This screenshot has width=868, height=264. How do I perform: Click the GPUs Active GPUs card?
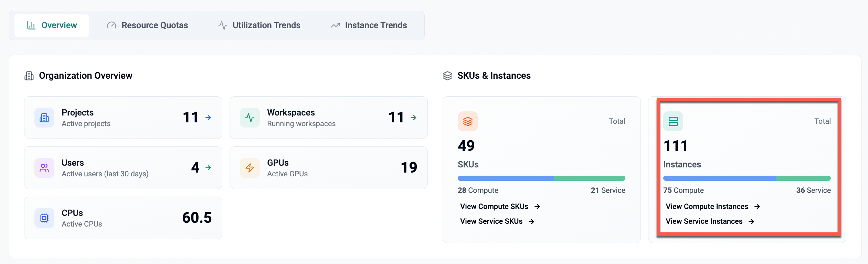[328, 168]
